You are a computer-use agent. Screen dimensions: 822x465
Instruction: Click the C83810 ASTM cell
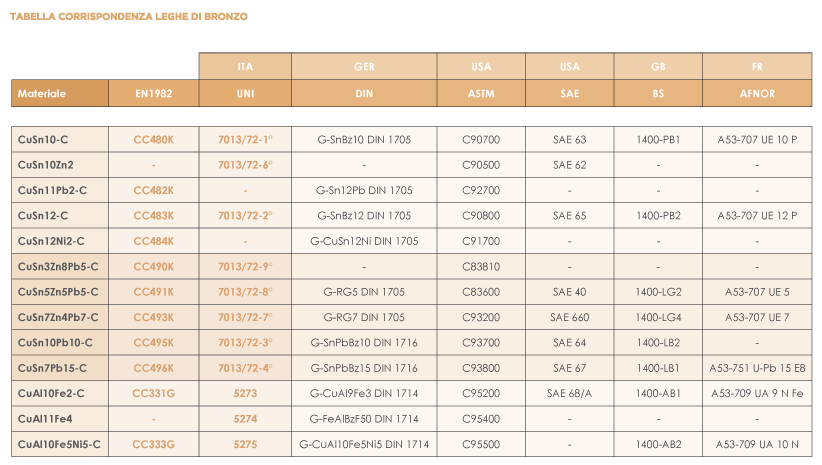point(481,266)
